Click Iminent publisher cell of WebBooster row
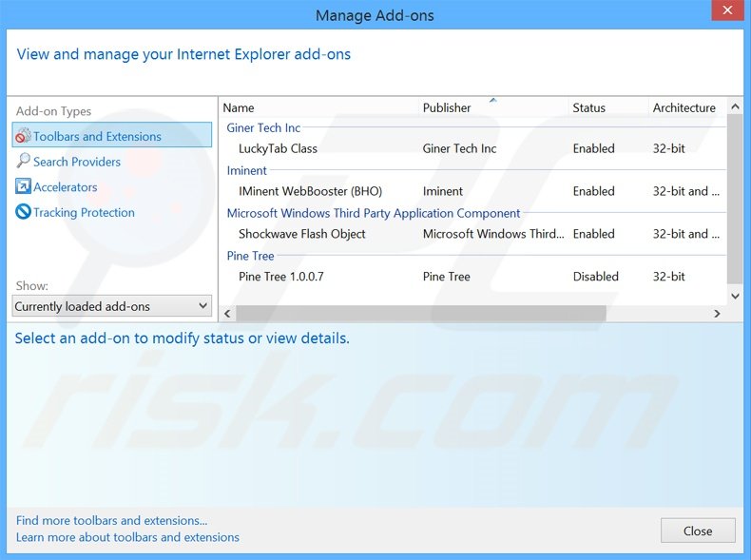751x560 pixels. coord(443,191)
